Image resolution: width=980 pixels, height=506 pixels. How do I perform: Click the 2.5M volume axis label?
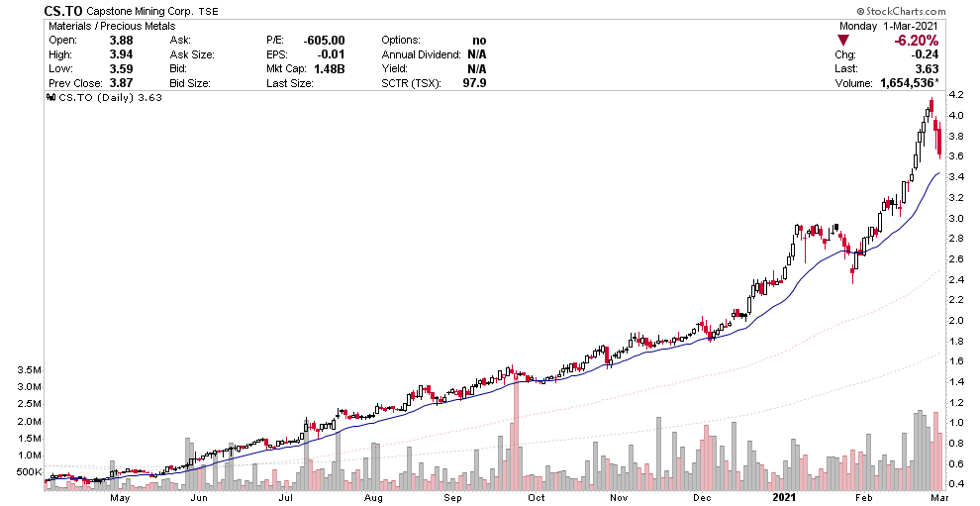(30, 404)
